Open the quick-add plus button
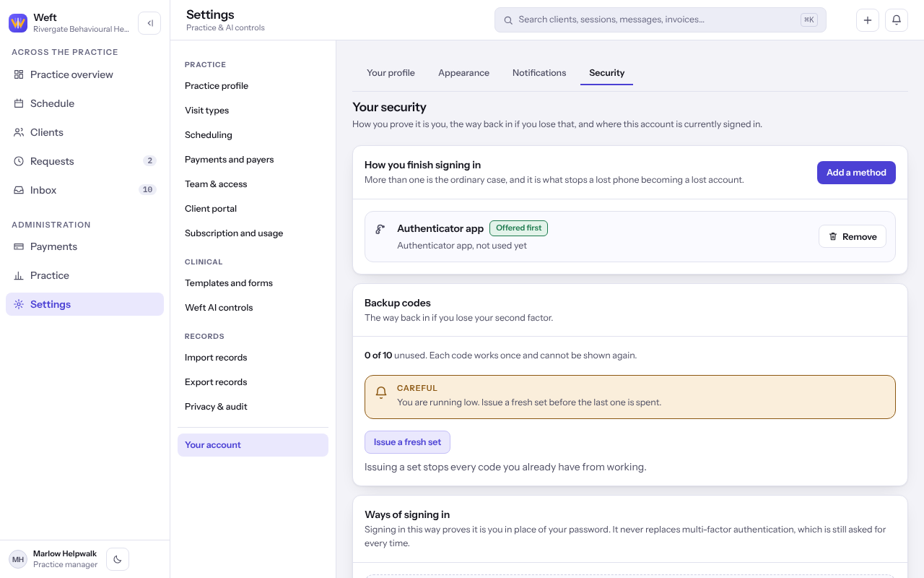The width and height of the screenshot is (924, 578). tap(868, 20)
